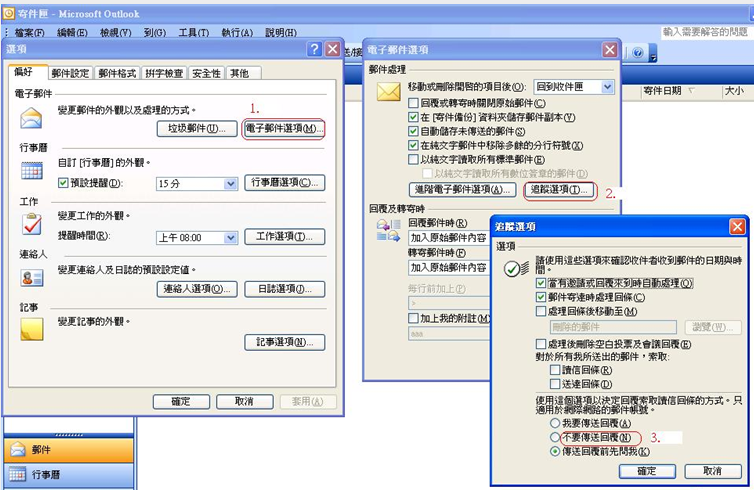Uncheck 當有邀請或回覆來到時自動處理
The width and height of the screenshot is (754, 490).
click(541, 283)
